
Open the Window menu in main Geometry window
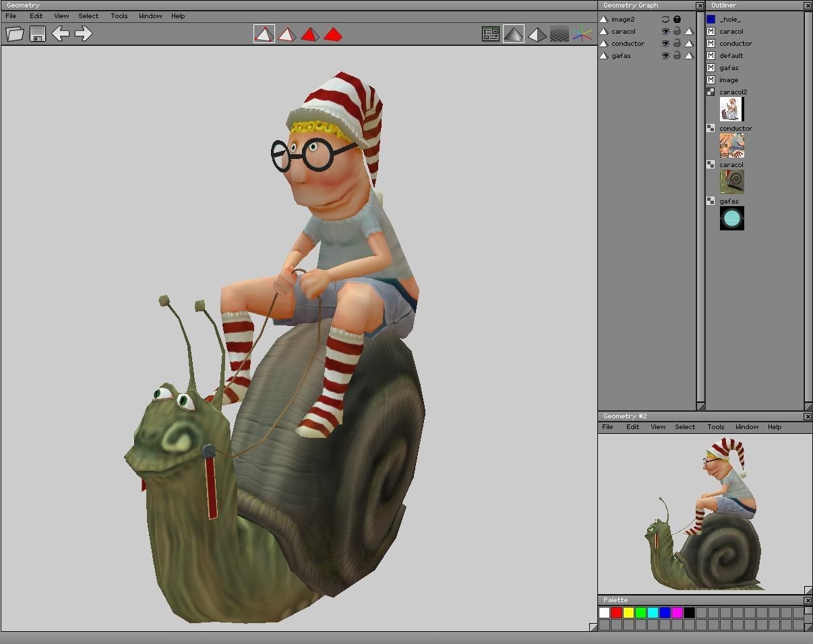(150, 16)
